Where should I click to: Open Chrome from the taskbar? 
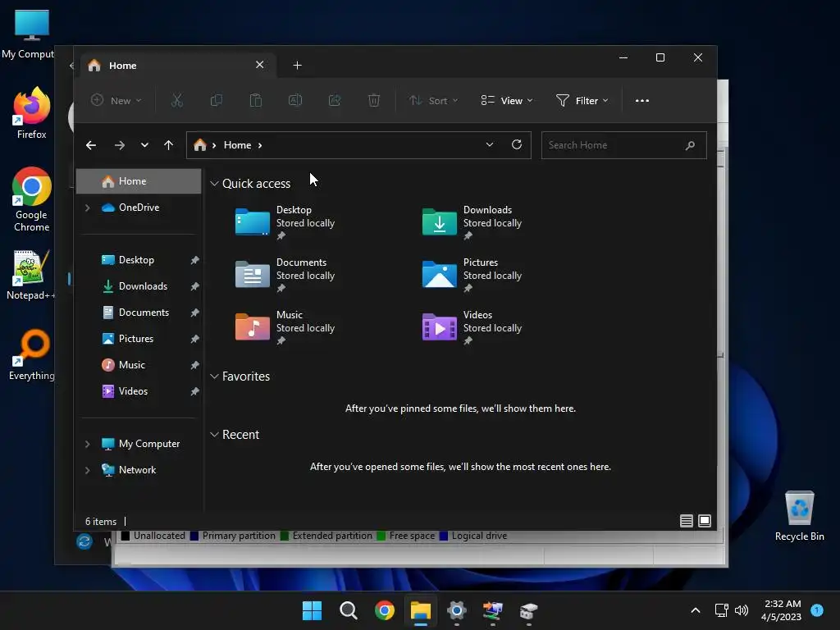[x=385, y=610]
